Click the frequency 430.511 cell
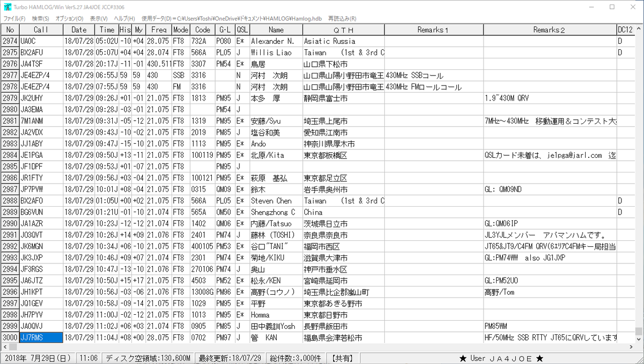The image size is (644, 364). click(x=158, y=64)
